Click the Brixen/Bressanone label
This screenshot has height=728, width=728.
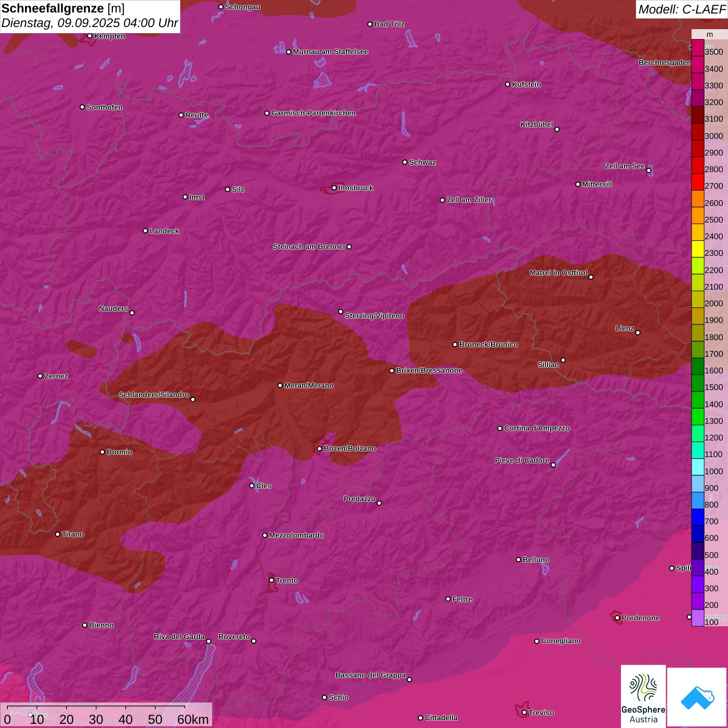429,370
